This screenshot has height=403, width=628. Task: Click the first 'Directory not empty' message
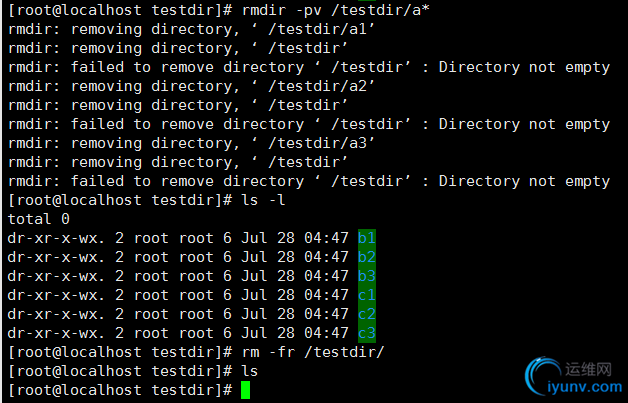pos(524,67)
